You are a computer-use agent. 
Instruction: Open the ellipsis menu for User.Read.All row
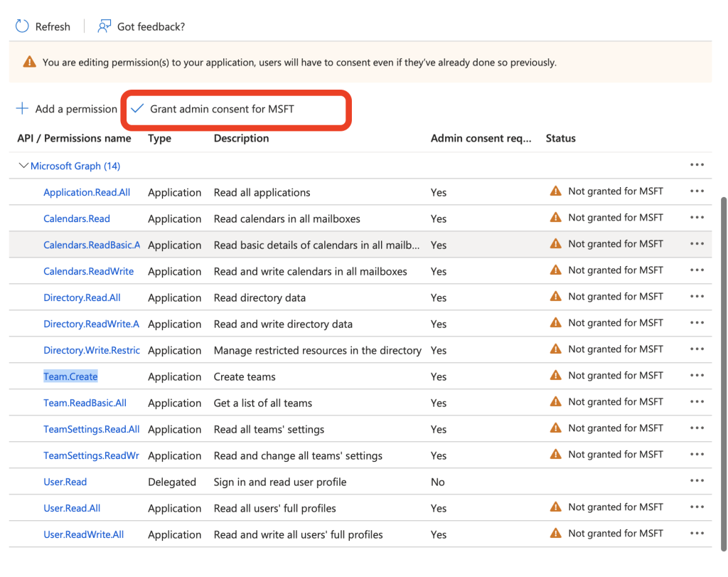(697, 507)
